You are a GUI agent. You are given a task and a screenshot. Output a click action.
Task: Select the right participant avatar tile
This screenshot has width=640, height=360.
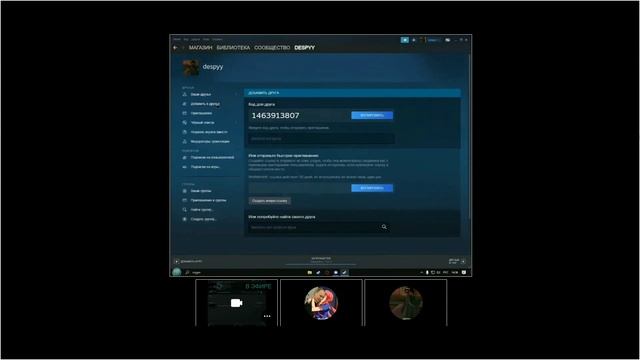[406, 303]
